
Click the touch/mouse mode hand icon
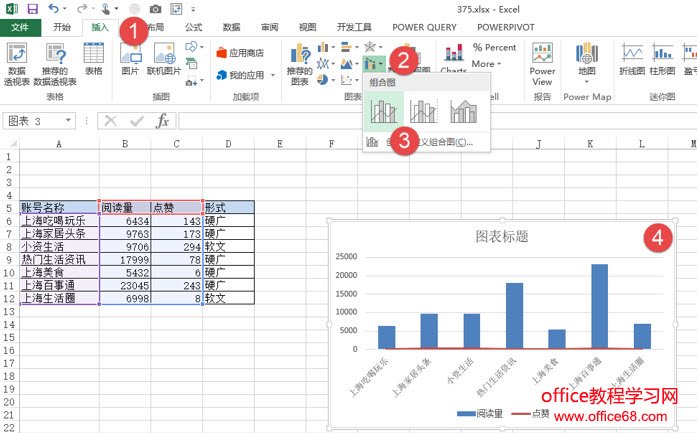point(106,8)
